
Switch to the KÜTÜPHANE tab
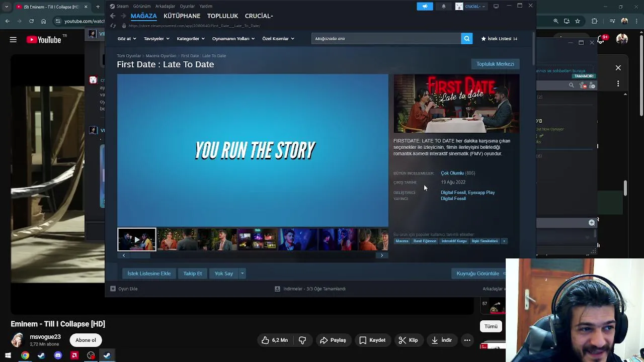pyautogui.click(x=182, y=16)
